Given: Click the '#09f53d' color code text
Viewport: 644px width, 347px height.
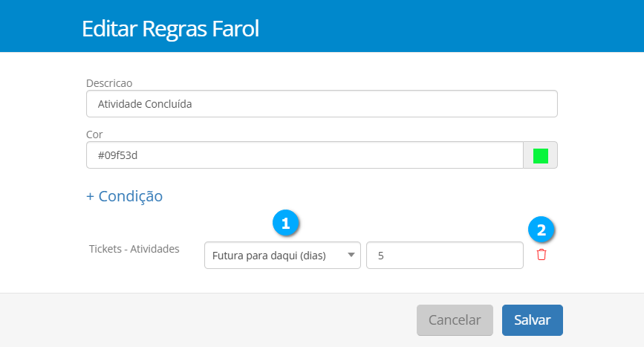Looking at the screenshot, I should point(118,156).
